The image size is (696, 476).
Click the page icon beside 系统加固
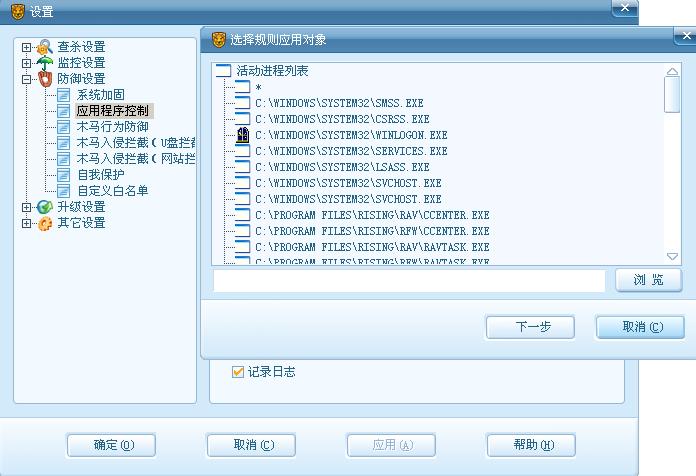(x=63, y=95)
